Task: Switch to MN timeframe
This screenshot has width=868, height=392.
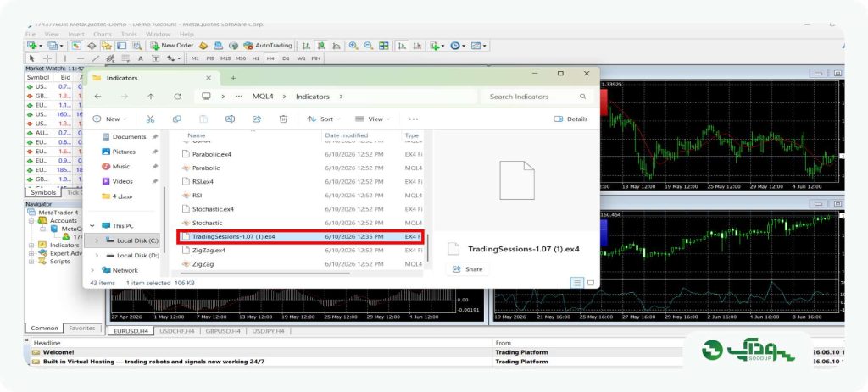Action: pyautogui.click(x=315, y=58)
